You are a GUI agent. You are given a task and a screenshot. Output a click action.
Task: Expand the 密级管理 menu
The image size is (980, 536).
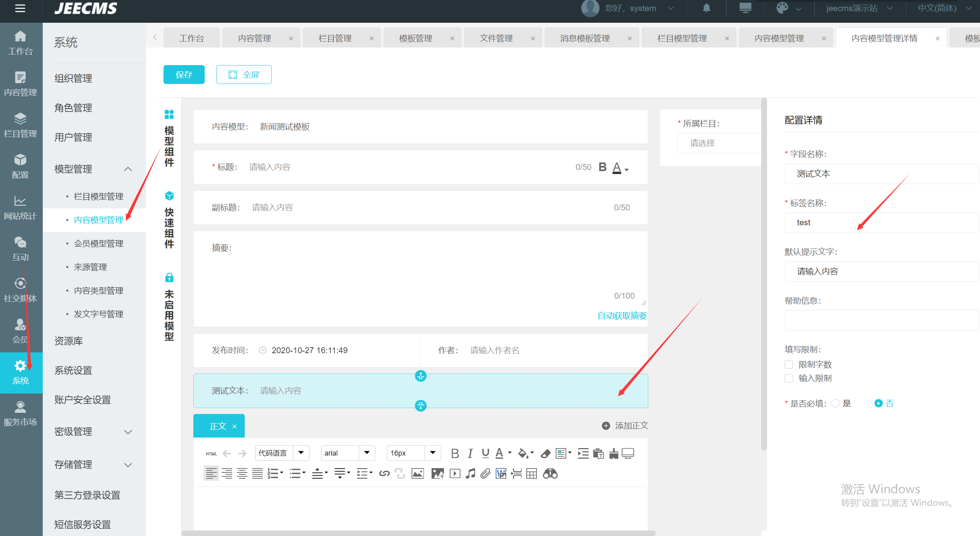(93, 432)
